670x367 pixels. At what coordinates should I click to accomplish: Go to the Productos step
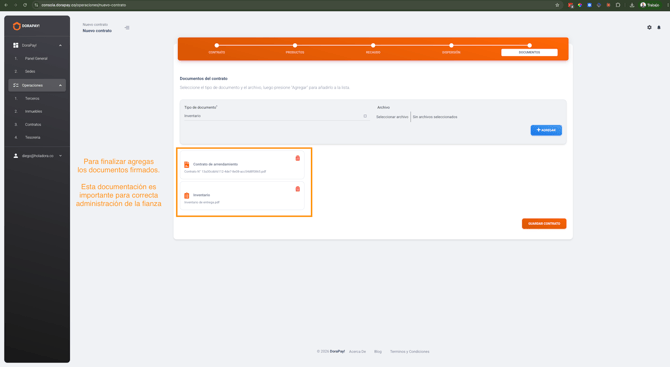click(x=295, y=53)
